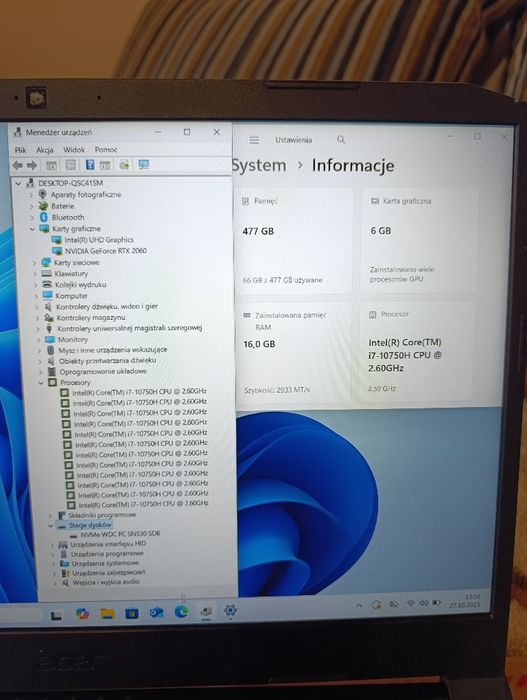Screen dimensions: 527x700
Task: Open the Properties toolbar icon in Device Manager
Action: 71,165
